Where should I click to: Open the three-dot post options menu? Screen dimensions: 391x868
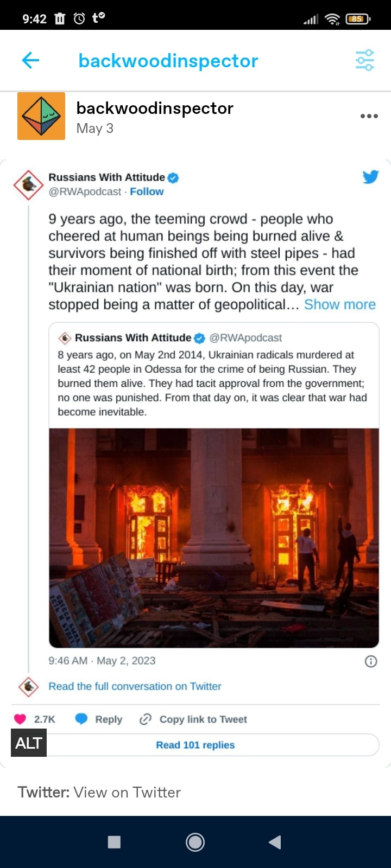coord(369,116)
